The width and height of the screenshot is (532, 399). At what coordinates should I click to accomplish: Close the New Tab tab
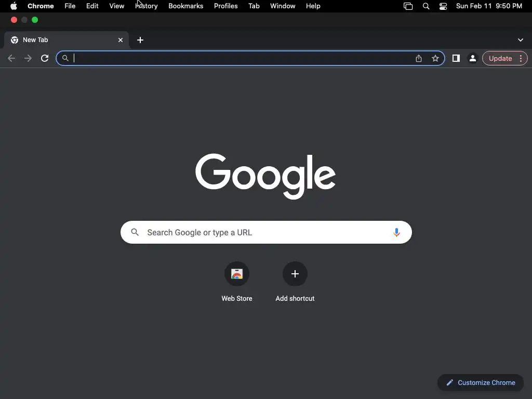click(x=121, y=40)
